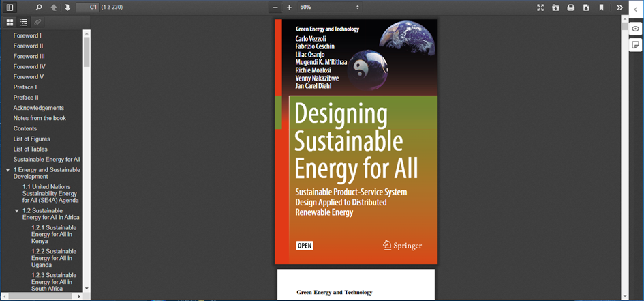644x301 pixels.
Task: Switch to presentation fullscreen mode
Action: pos(540,8)
